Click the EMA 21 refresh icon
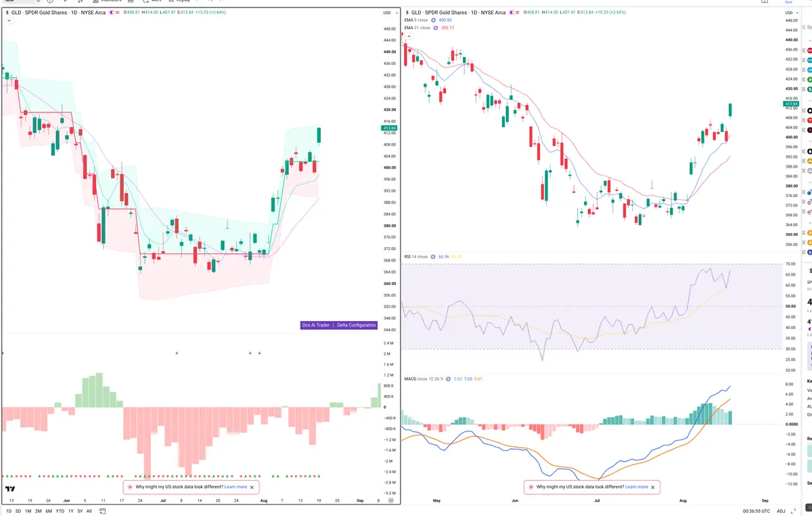Image resolution: width=812 pixels, height=516 pixels. [x=436, y=28]
